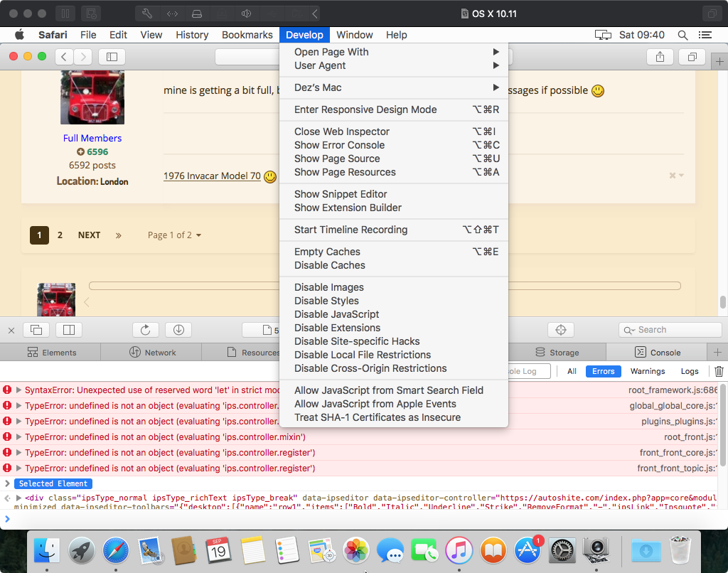Image resolution: width=728 pixels, height=573 pixels.
Task: Jump to last page double arrow
Action: (x=119, y=235)
